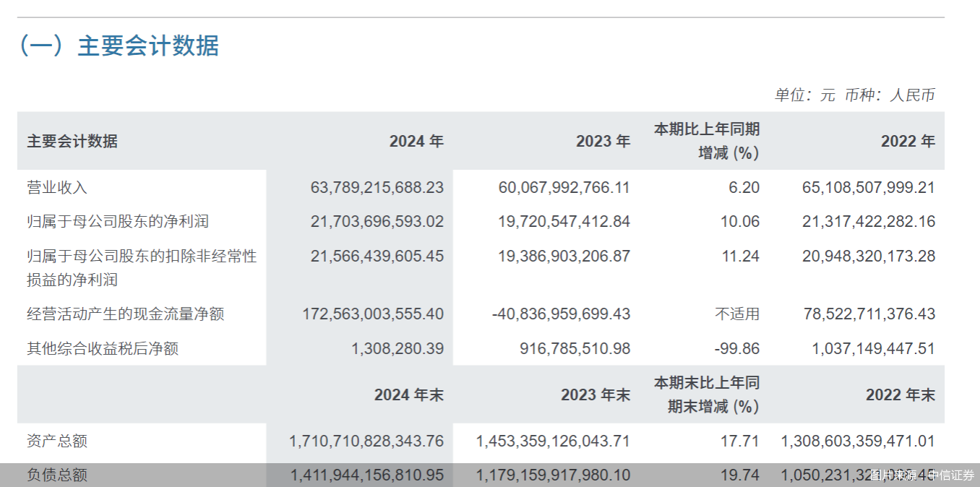The height and width of the screenshot is (487, 980).
Task: Click the 2024 年 column header
Action: 416,141
